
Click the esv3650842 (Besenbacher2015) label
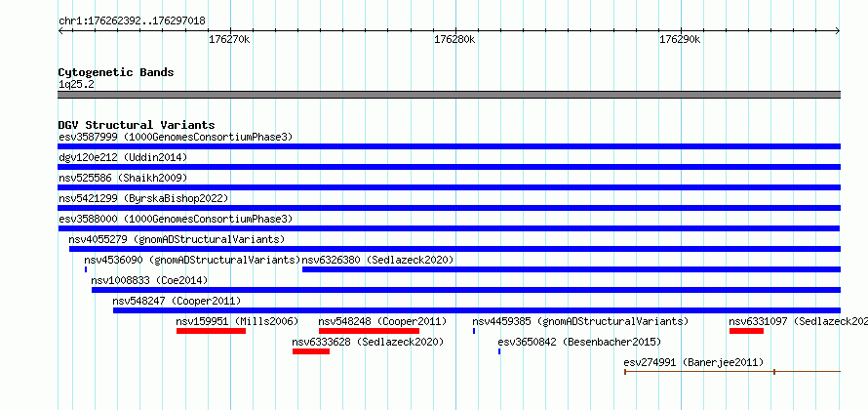click(579, 342)
